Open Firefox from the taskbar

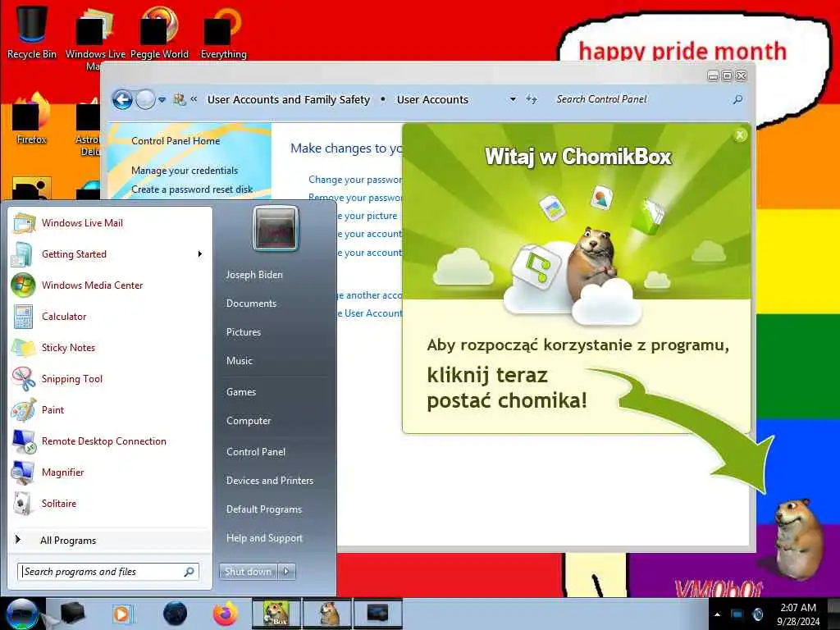pos(226,614)
